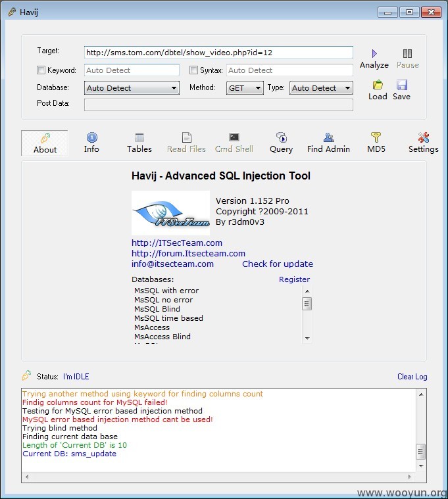Click log pane scroll up arrow
The height and width of the screenshot is (499, 448).
point(421,394)
